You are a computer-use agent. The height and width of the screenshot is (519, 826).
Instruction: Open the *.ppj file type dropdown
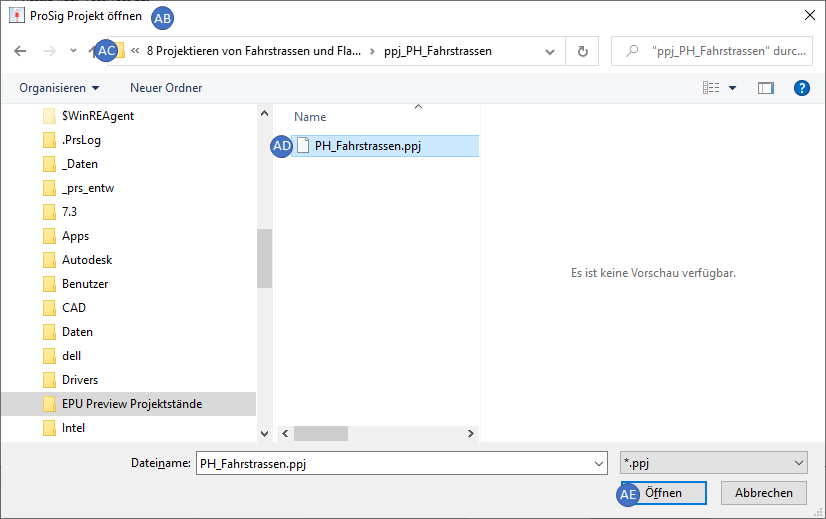(714, 463)
